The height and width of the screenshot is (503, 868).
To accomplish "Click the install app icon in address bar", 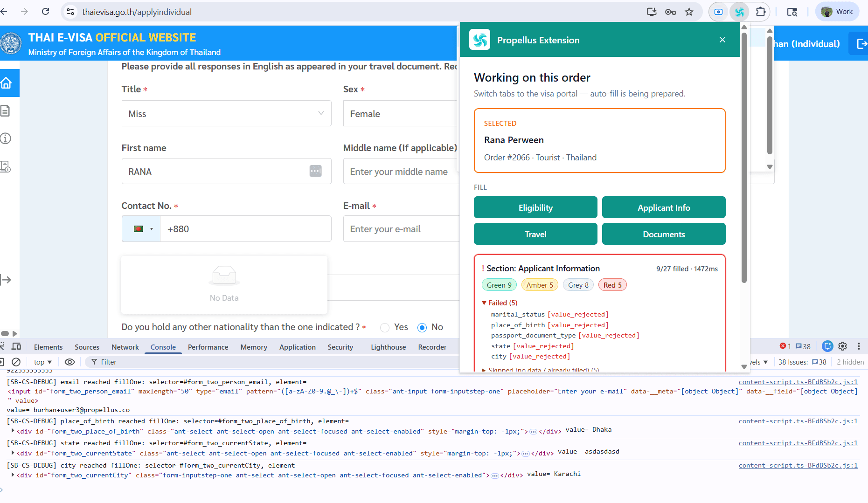I will click(x=652, y=12).
